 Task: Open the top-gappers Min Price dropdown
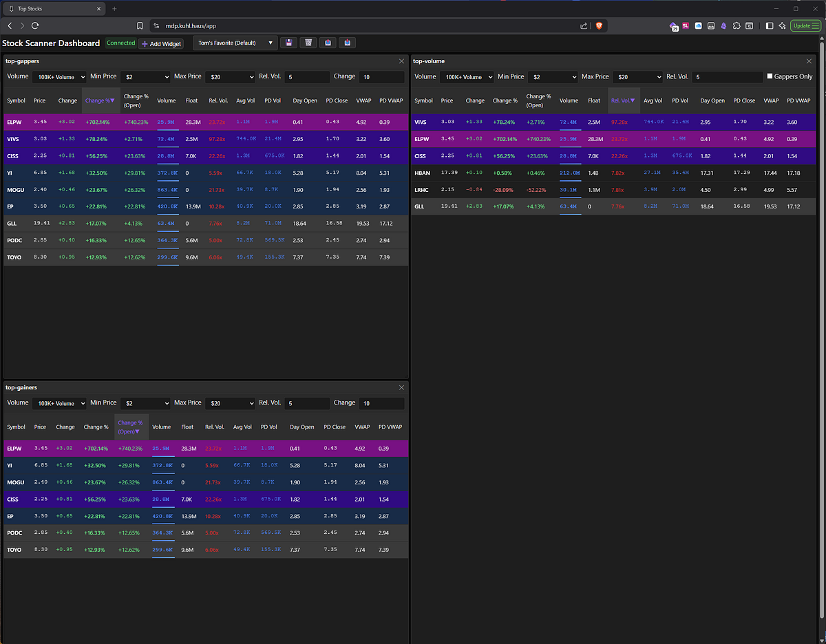click(145, 77)
